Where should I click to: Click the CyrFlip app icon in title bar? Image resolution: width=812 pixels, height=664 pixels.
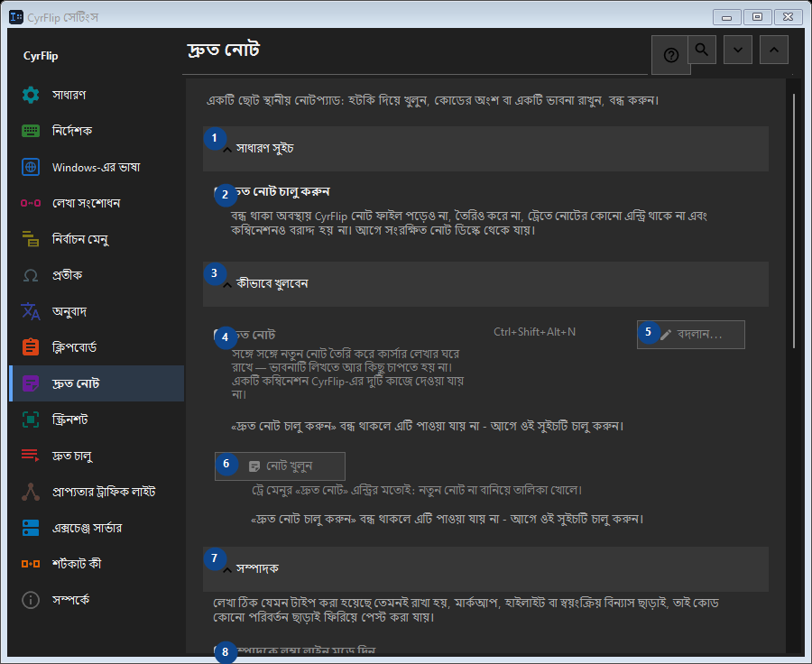[16, 17]
